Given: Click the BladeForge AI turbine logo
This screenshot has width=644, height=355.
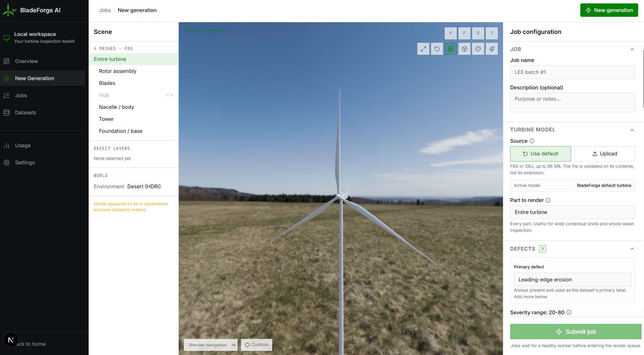Looking at the screenshot, I should [x=9, y=10].
